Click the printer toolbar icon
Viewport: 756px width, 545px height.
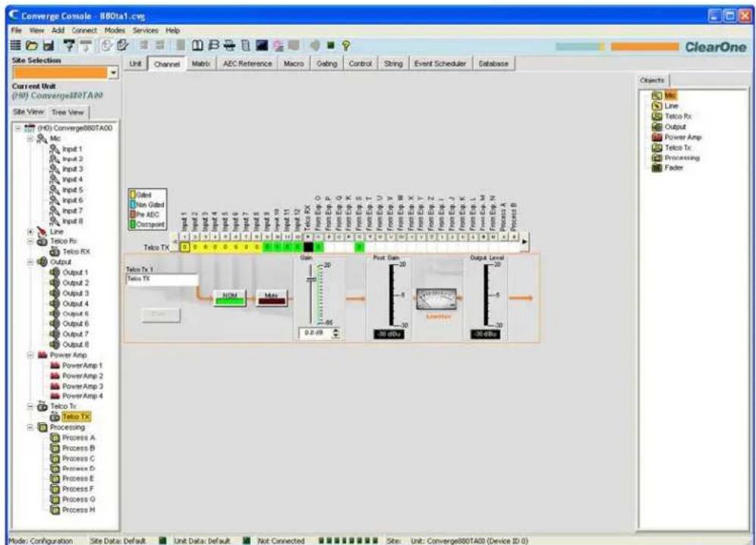pos(229,46)
